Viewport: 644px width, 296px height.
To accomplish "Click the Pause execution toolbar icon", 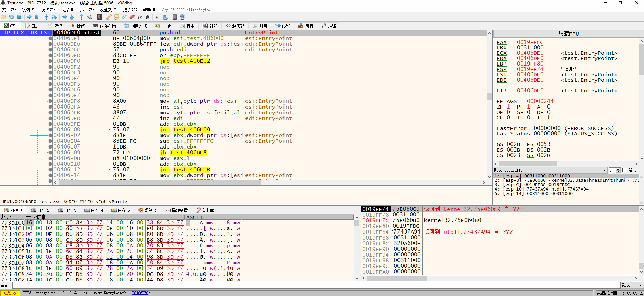I will click(x=37, y=17).
